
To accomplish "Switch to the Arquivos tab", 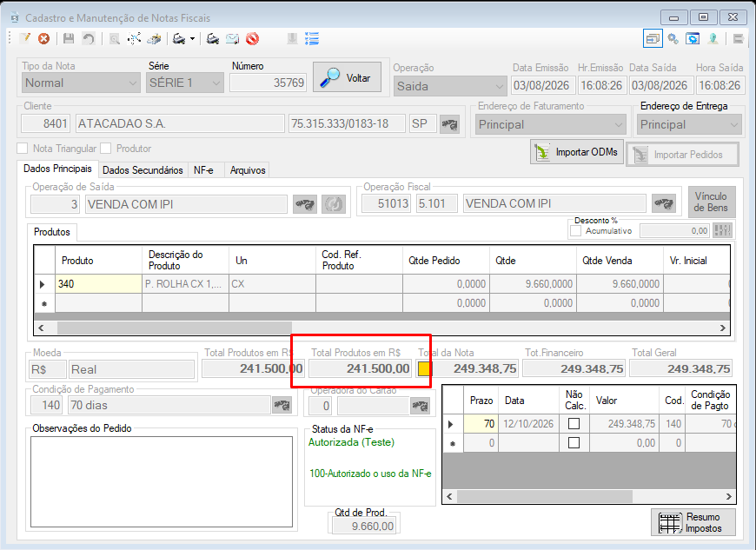I will [x=248, y=170].
